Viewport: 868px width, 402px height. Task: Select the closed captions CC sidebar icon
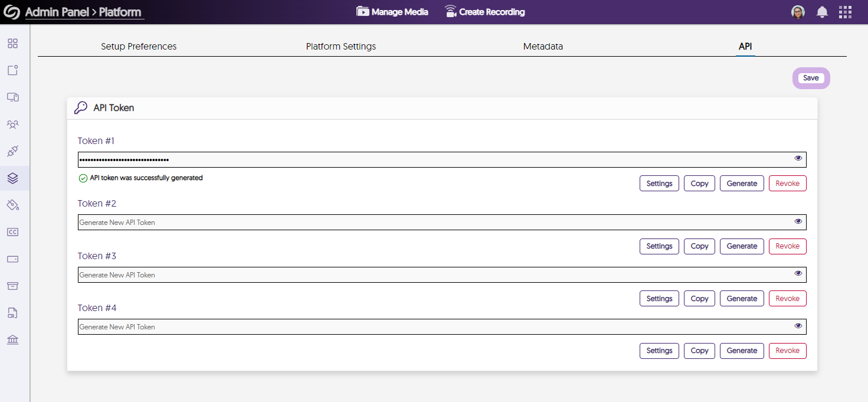(x=12, y=232)
